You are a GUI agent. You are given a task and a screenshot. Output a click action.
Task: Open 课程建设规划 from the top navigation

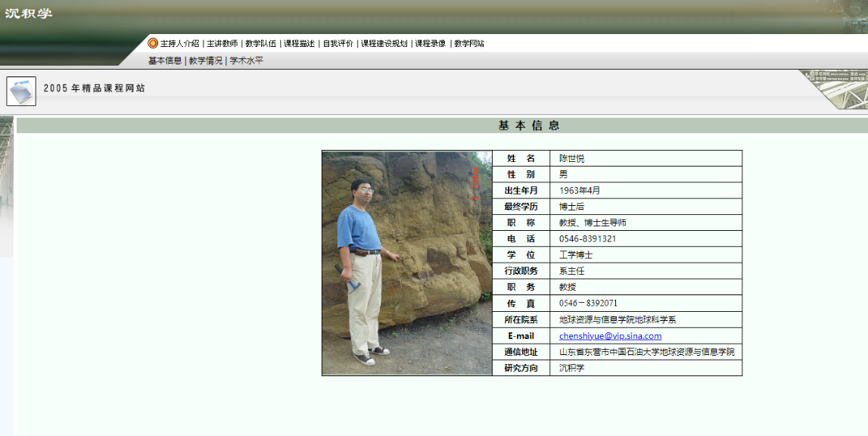pos(384,43)
